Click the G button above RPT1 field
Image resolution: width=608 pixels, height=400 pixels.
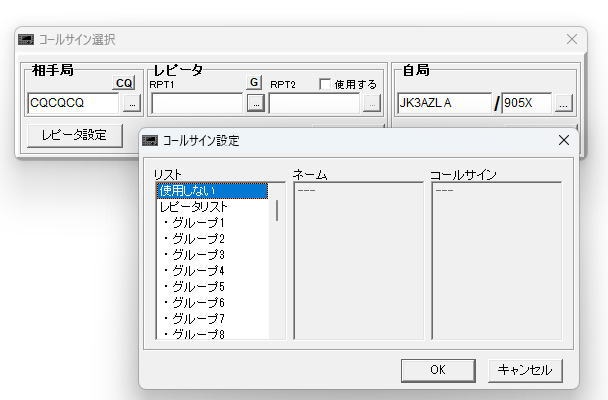(254, 83)
